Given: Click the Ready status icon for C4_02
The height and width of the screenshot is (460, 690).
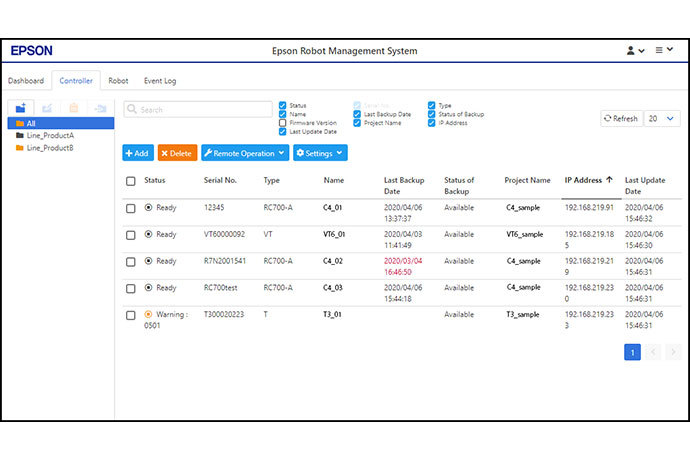Looking at the screenshot, I should point(148,261).
